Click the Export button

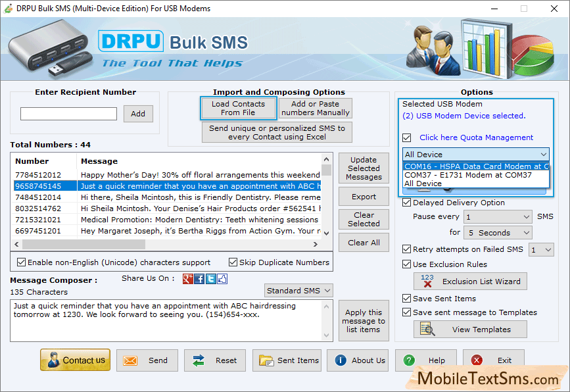(x=364, y=197)
